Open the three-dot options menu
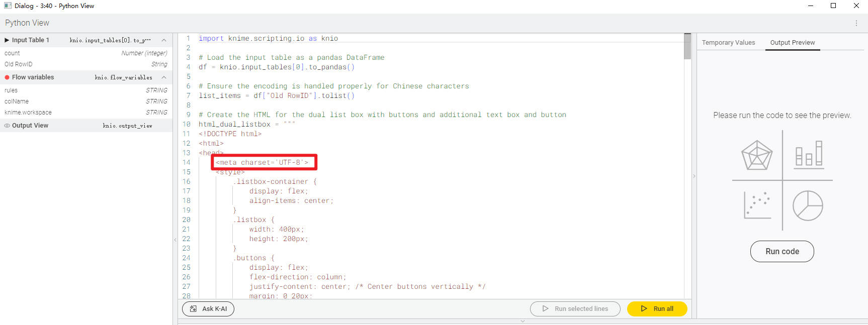Image resolution: width=868 pixels, height=325 pixels. click(856, 23)
